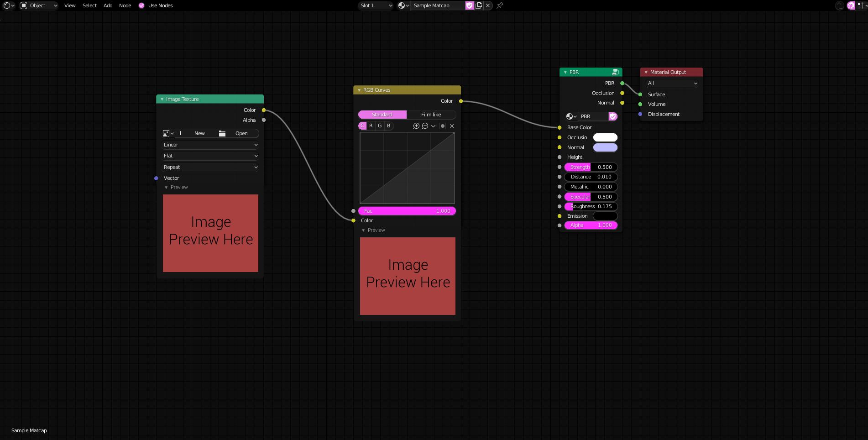Browse images with the image dropdown icon
The height and width of the screenshot is (440, 868).
[x=168, y=133]
